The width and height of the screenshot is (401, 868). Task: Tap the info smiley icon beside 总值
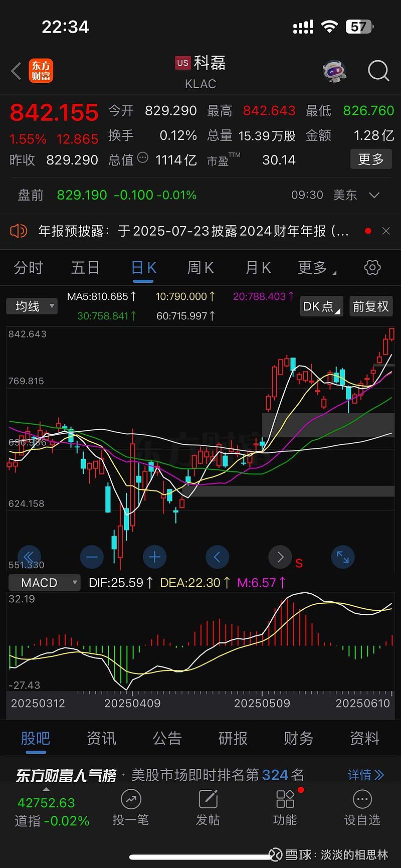click(143, 158)
